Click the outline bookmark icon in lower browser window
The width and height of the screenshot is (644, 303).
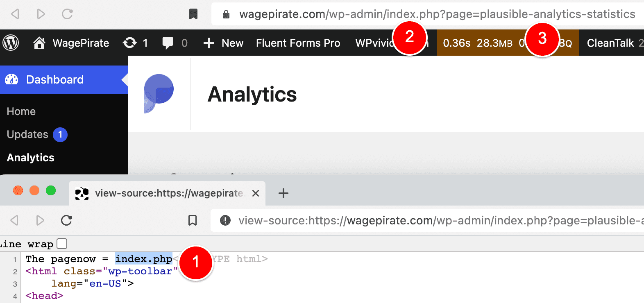193,220
